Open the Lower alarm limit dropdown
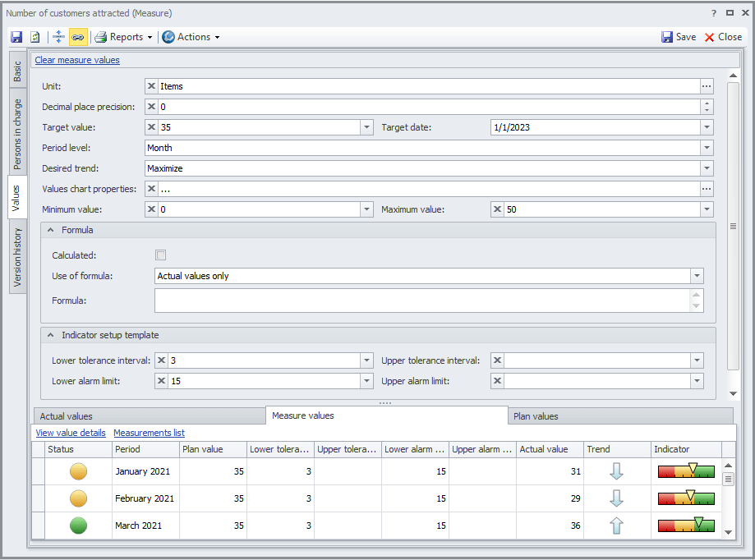Image resolution: width=755 pixels, height=560 pixels. pos(366,381)
